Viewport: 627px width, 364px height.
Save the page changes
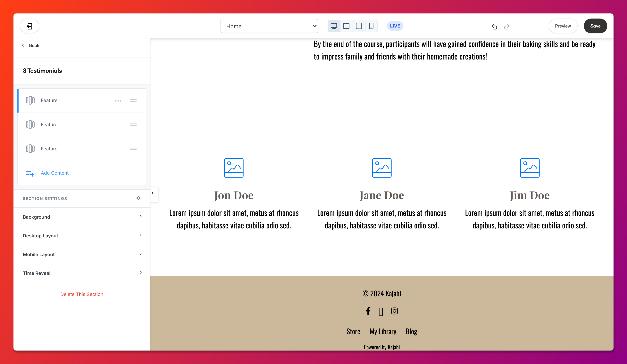click(x=595, y=26)
